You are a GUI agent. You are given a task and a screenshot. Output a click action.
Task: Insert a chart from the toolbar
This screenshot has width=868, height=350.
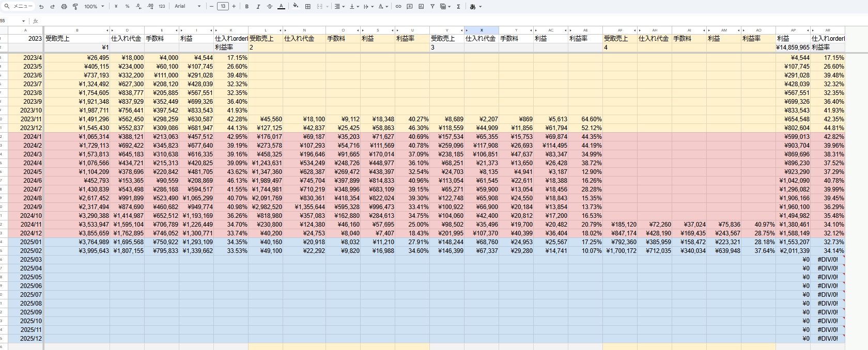tap(421, 6)
